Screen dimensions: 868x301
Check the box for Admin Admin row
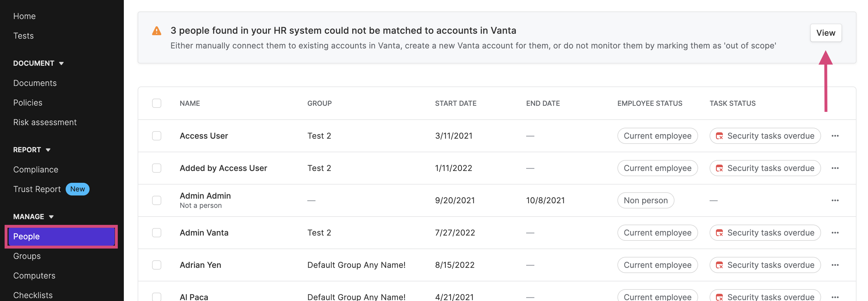157,200
